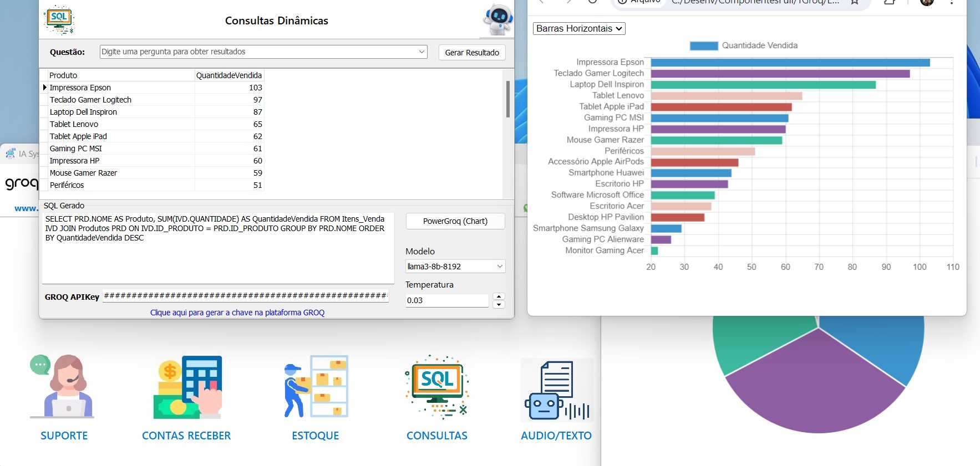Click the ESTOQUE label
Viewport: 980px width, 466px height.
[316, 436]
